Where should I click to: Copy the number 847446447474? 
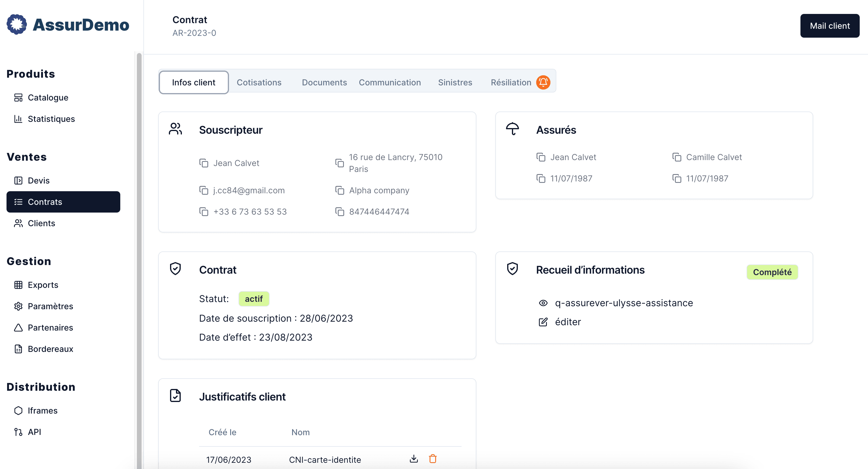(339, 212)
